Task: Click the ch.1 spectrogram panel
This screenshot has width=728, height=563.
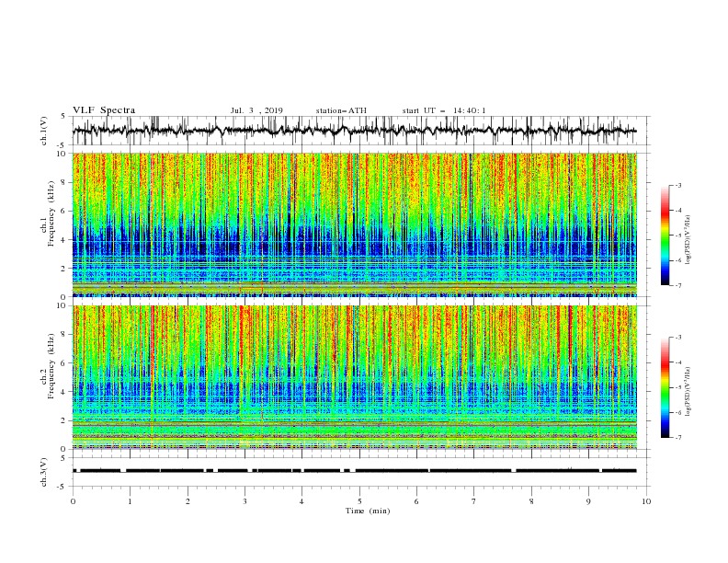Action: [x=355, y=224]
